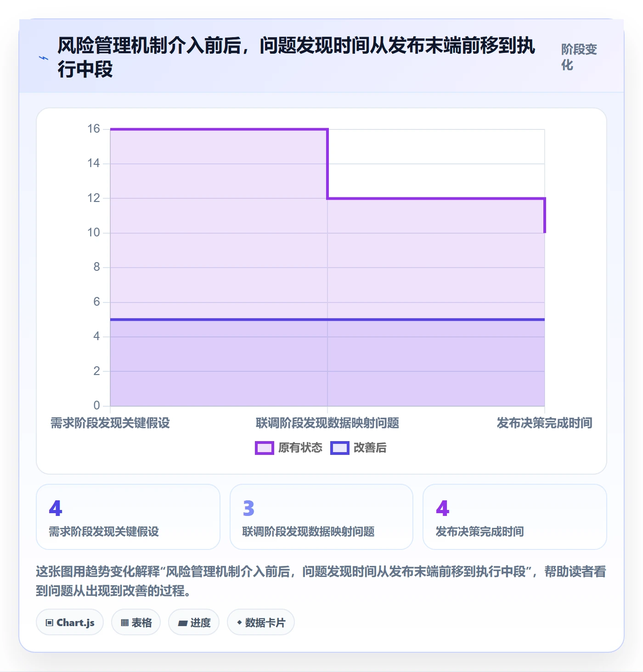Click x-axis label 联调阶段发现数据映射问题
Viewport: 643px width, 672px height.
327,423
